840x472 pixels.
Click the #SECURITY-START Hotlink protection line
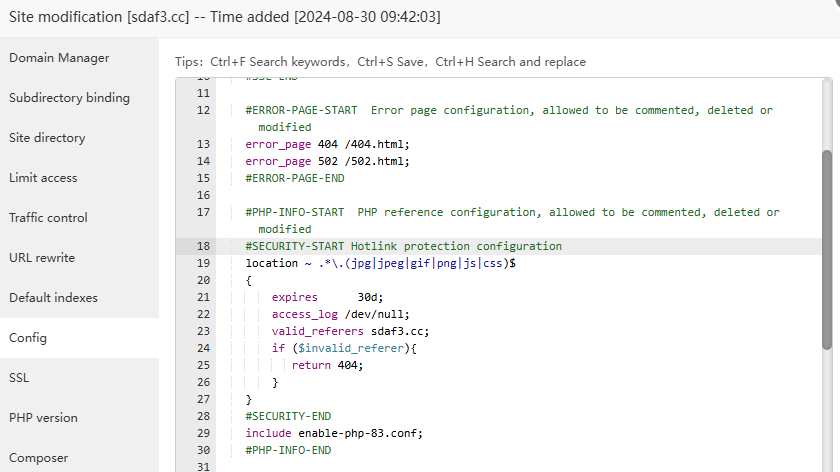click(403, 246)
